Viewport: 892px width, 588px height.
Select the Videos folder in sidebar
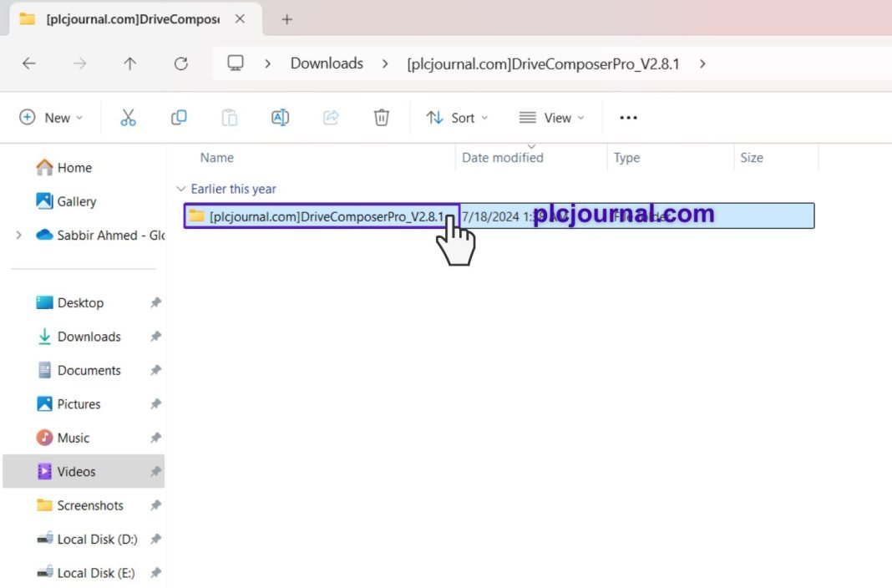pyautogui.click(x=76, y=472)
